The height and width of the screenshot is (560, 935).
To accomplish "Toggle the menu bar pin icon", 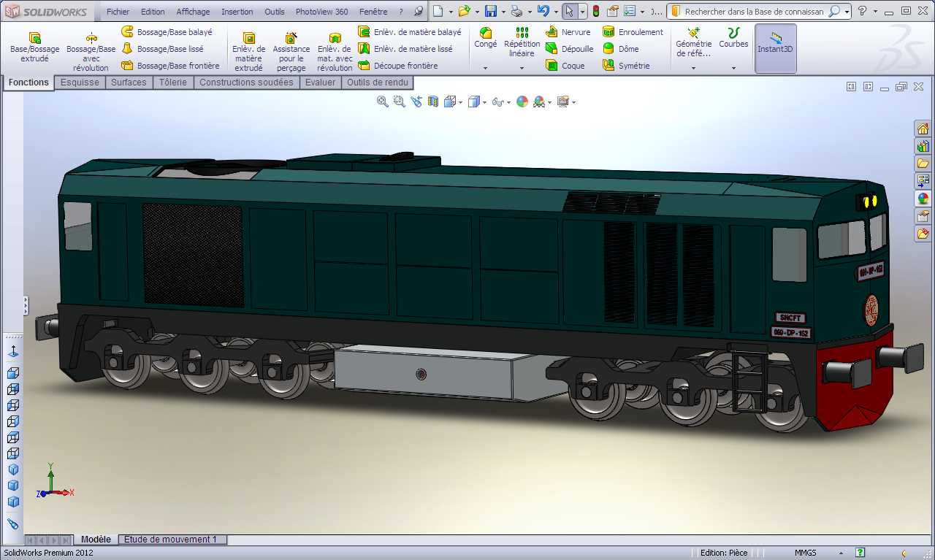I will (418, 12).
